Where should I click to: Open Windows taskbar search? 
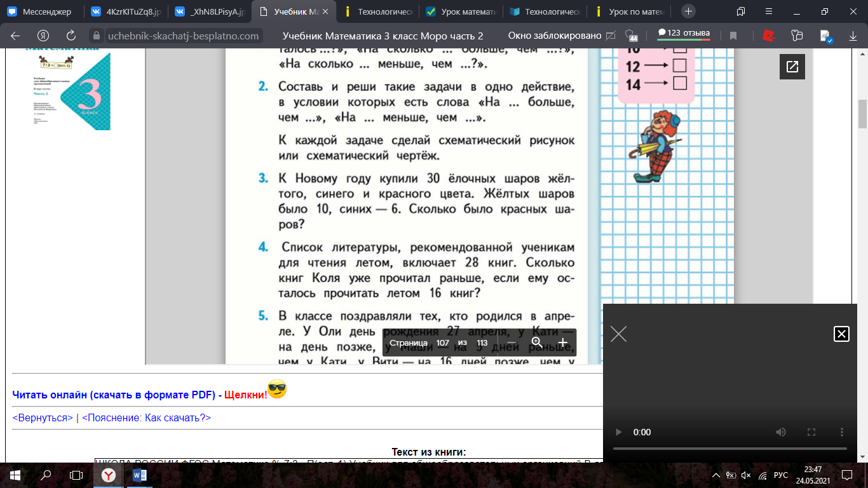pos(46,475)
